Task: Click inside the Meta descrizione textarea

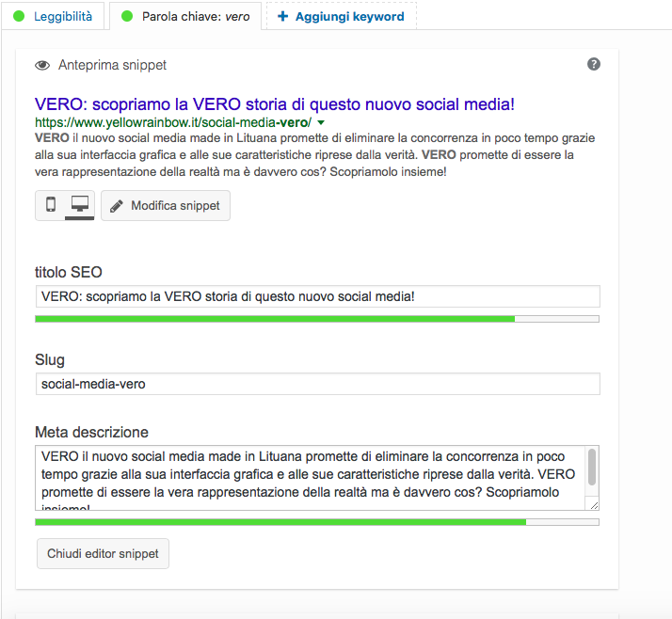Action: pyautogui.click(x=310, y=478)
